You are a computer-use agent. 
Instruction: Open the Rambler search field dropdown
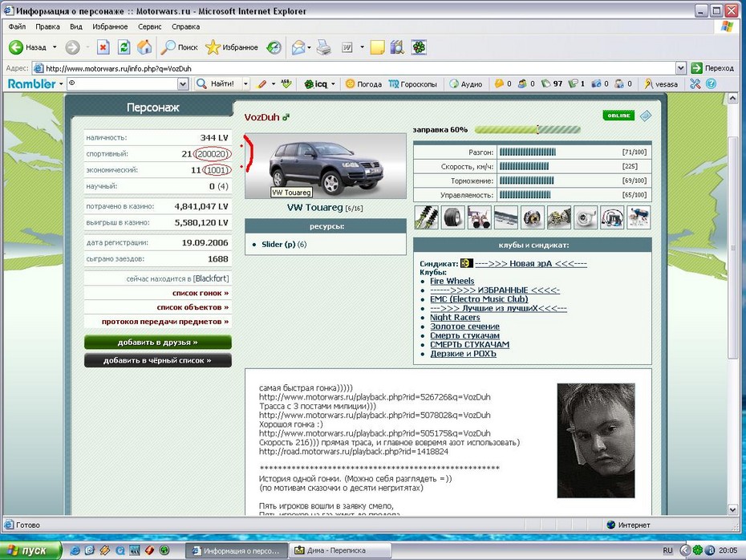pos(186,84)
